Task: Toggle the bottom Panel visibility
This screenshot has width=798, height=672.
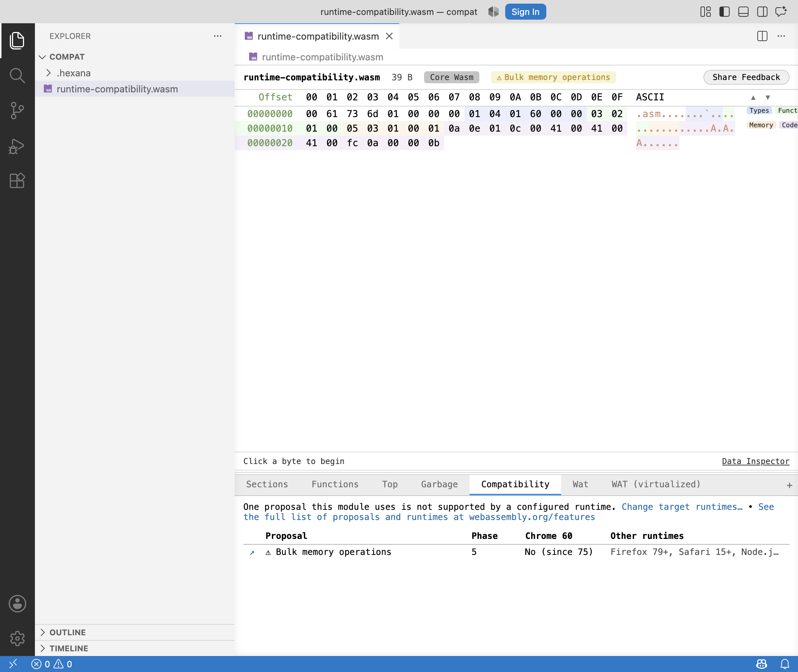Action: coord(743,12)
